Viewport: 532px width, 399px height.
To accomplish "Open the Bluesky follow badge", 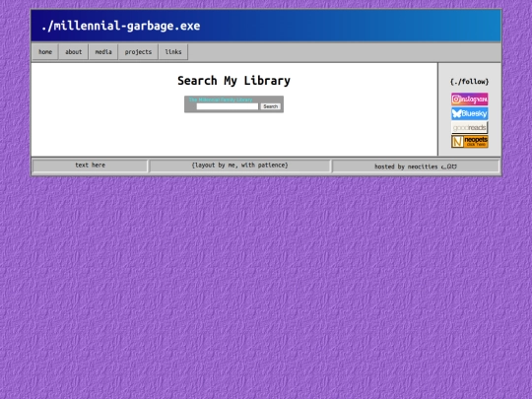I will coord(470,113).
